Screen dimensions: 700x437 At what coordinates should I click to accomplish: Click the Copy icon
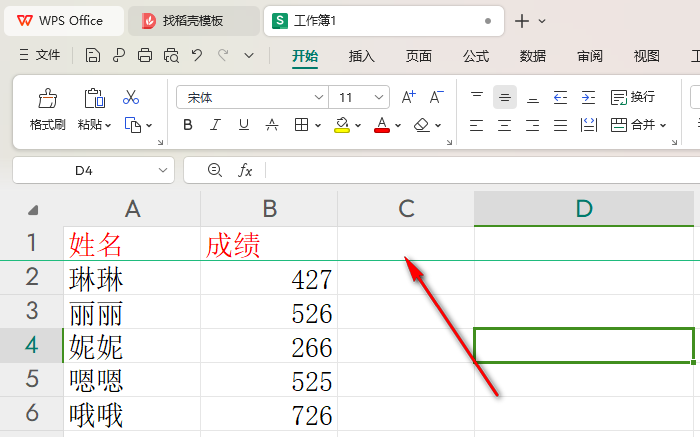[x=133, y=125]
